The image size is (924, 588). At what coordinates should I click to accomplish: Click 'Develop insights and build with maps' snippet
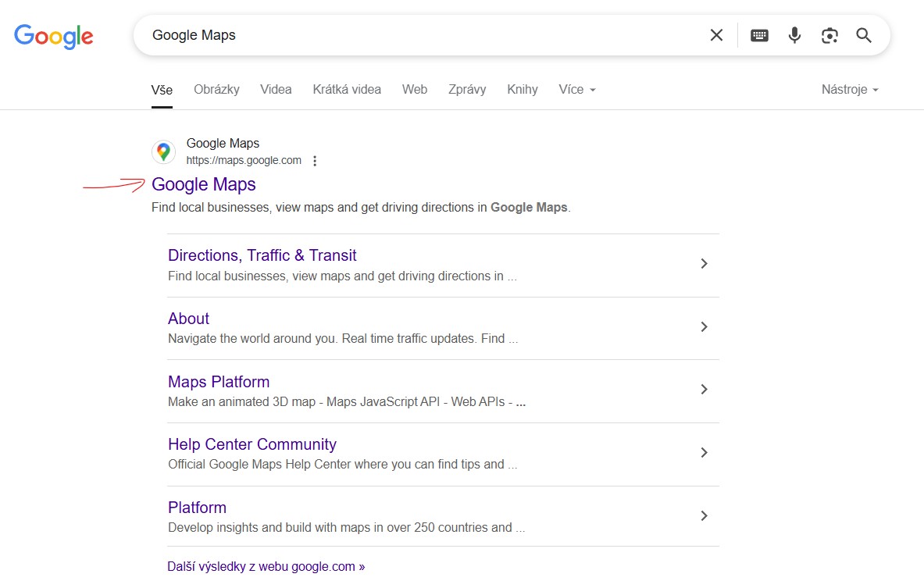pos(346,527)
